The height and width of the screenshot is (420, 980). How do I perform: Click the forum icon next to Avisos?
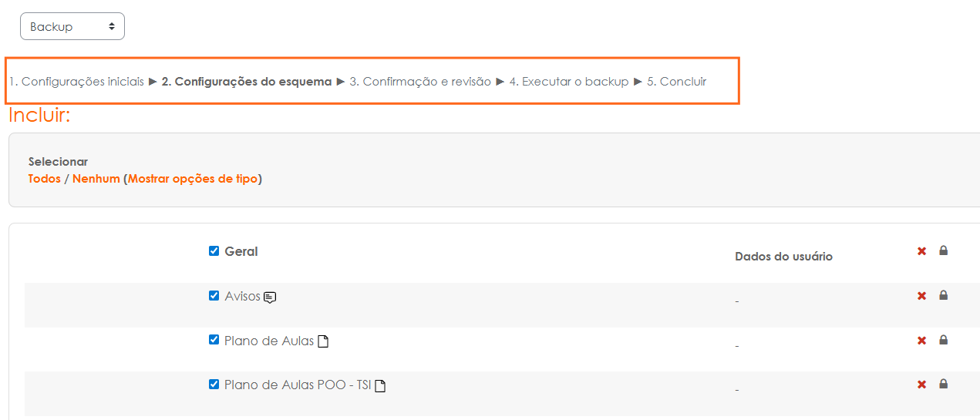point(270,297)
